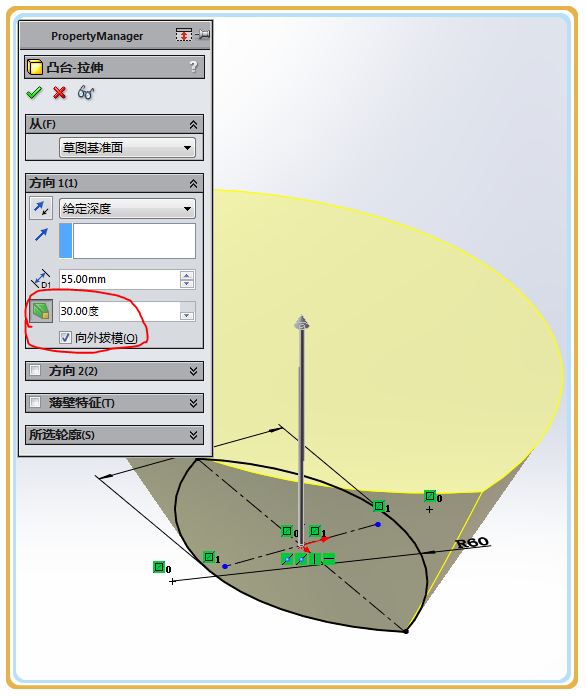Viewport: 586px width, 696px height.
Task: Open the 草图基准面 start condition dropdown
Action: (127, 148)
